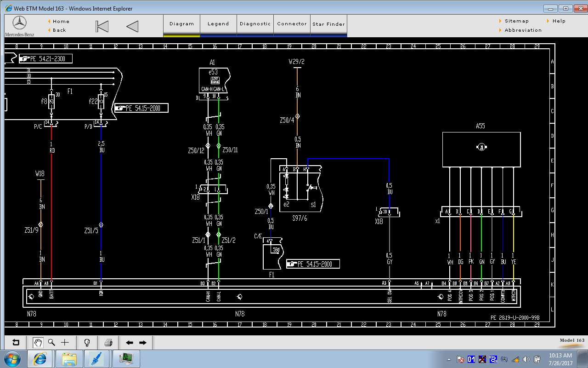Jump to first page arrow

[x=102, y=26]
